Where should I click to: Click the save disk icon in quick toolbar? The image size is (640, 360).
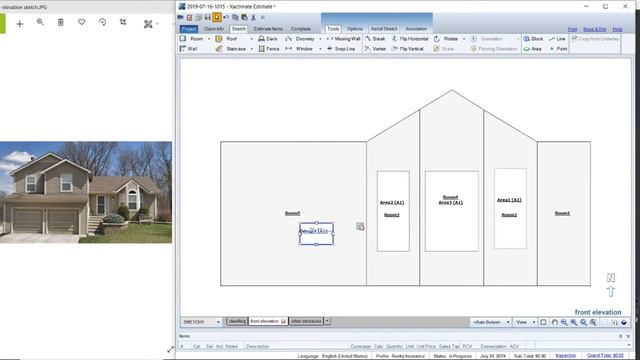point(207,17)
